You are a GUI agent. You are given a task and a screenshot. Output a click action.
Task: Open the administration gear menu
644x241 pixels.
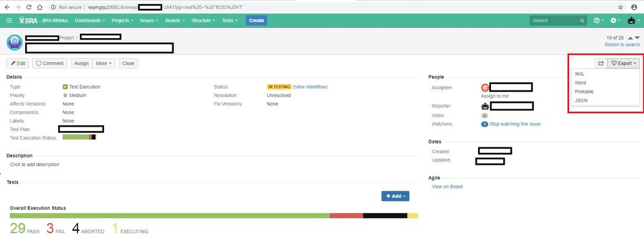(x=615, y=20)
